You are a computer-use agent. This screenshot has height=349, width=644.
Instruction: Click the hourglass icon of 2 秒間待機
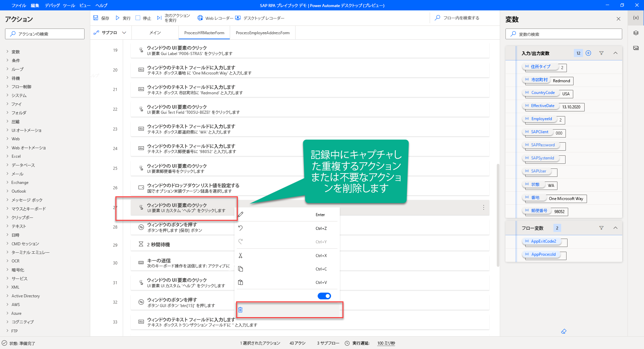point(141,244)
